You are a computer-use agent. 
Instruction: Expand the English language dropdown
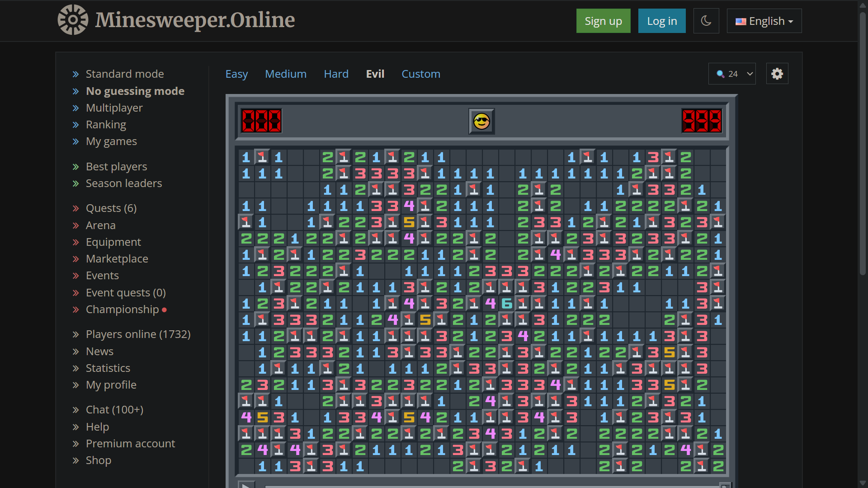tap(764, 21)
